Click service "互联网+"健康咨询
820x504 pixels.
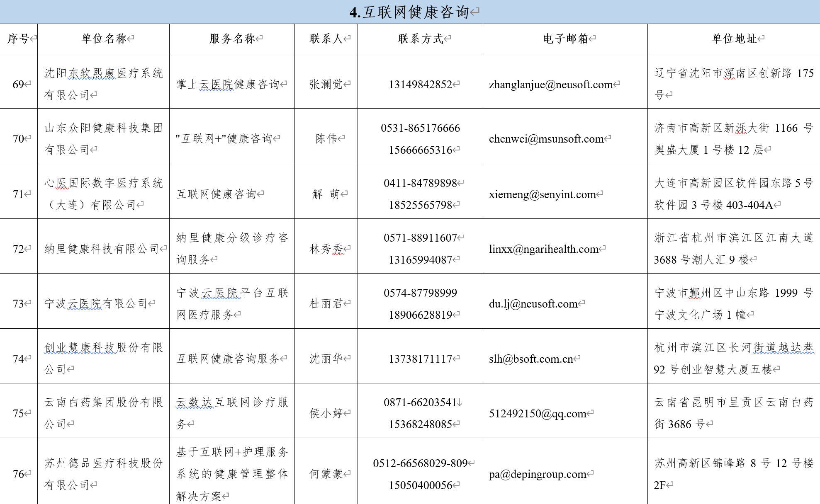224,138
